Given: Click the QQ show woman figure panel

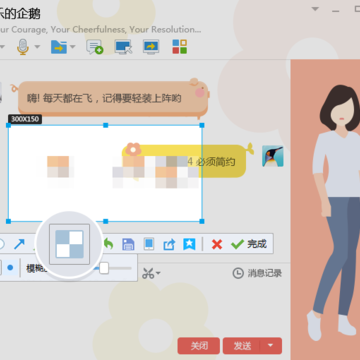Looking at the screenshot, I should 325,210.
